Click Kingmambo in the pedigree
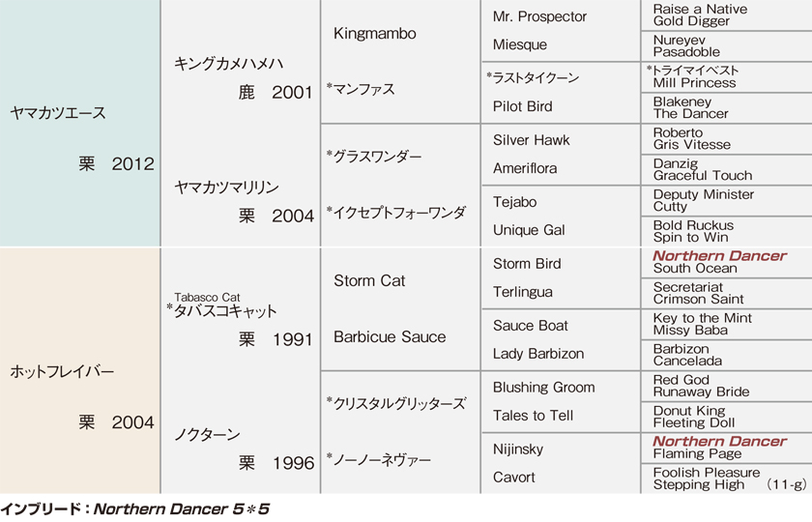 375,34
